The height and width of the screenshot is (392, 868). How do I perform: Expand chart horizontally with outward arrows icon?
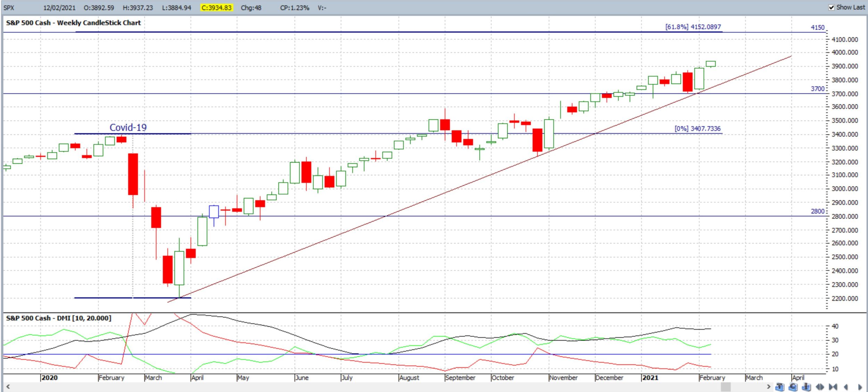pyautogui.click(x=820, y=387)
